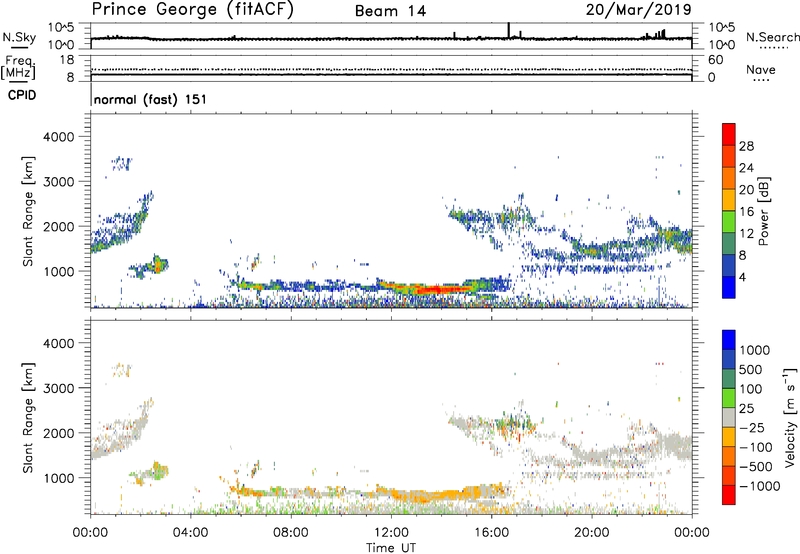The width and height of the screenshot is (800, 554).
Task: Click the gray -25 to 25 velocity swatch
Action: tap(729, 417)
